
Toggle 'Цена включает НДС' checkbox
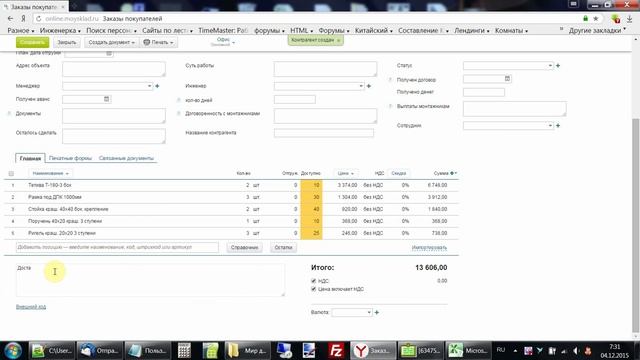(313, 289)
